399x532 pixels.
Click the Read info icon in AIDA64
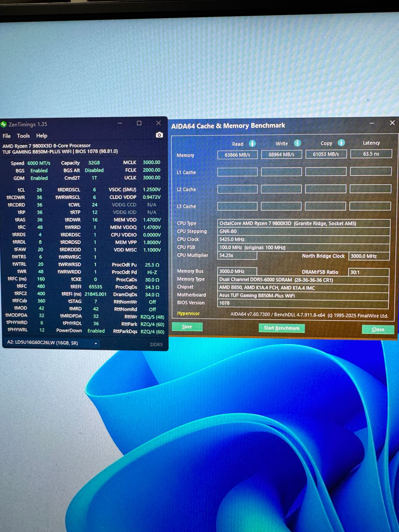point(252,143)
